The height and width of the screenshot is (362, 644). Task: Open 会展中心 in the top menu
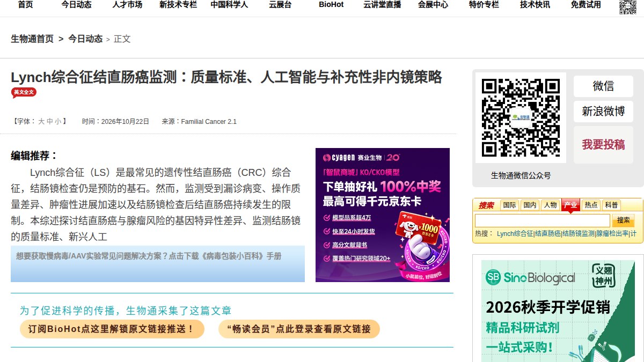(433, 5)
